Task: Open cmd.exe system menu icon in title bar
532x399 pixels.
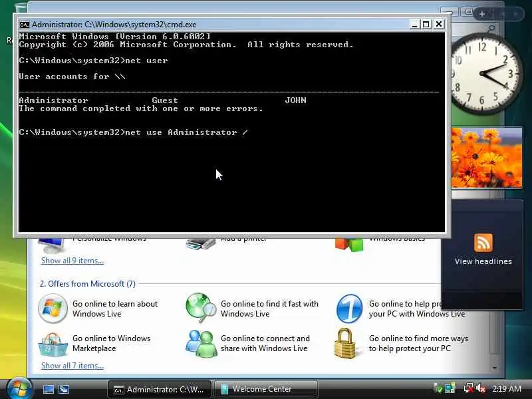Action: [25, 25]
